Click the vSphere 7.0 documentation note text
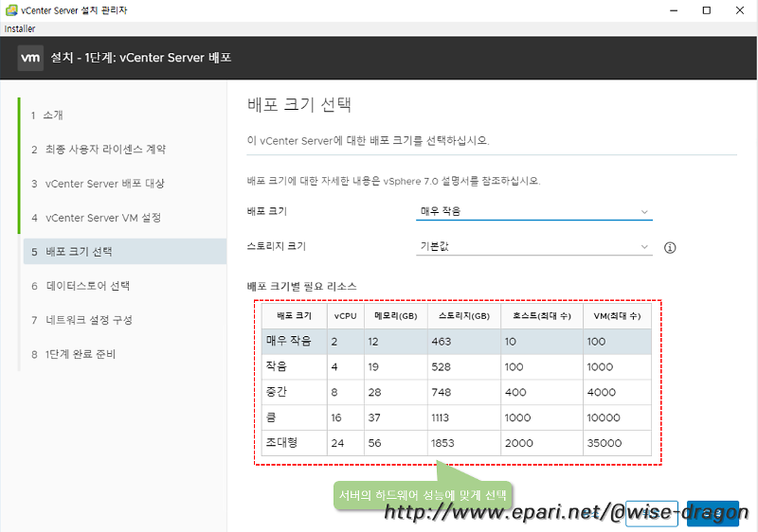Viewport: 758px width, 532px height. (x=393, y=181)
